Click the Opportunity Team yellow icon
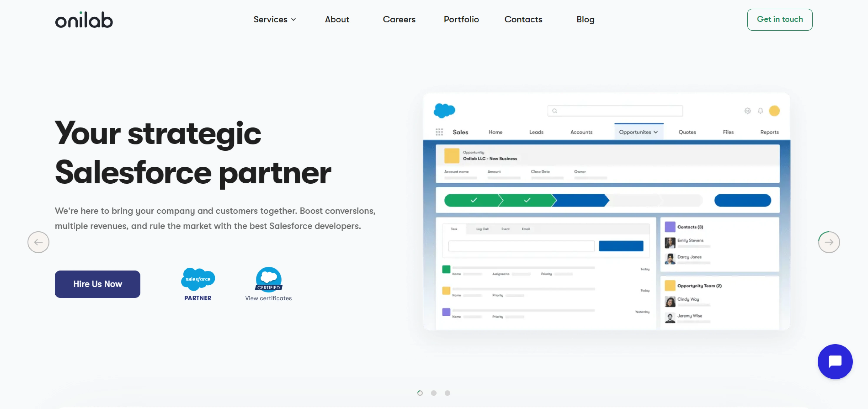 tap(670, 286)
